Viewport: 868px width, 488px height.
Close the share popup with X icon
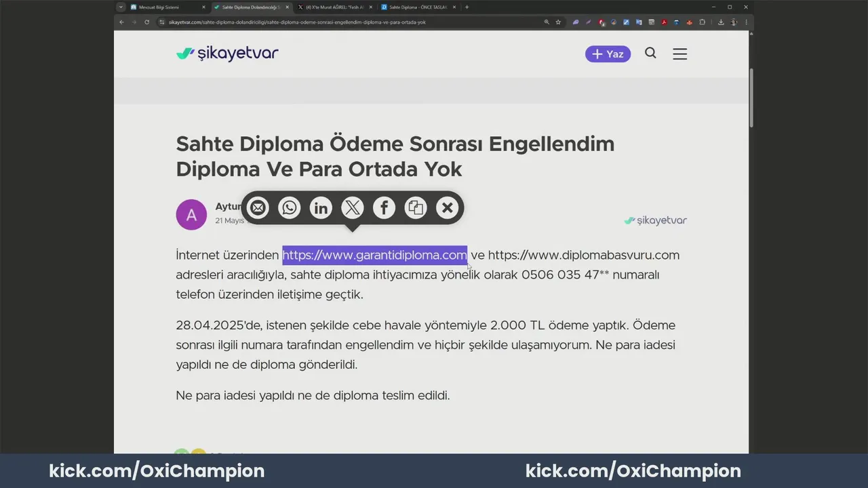tap(447, 208)
